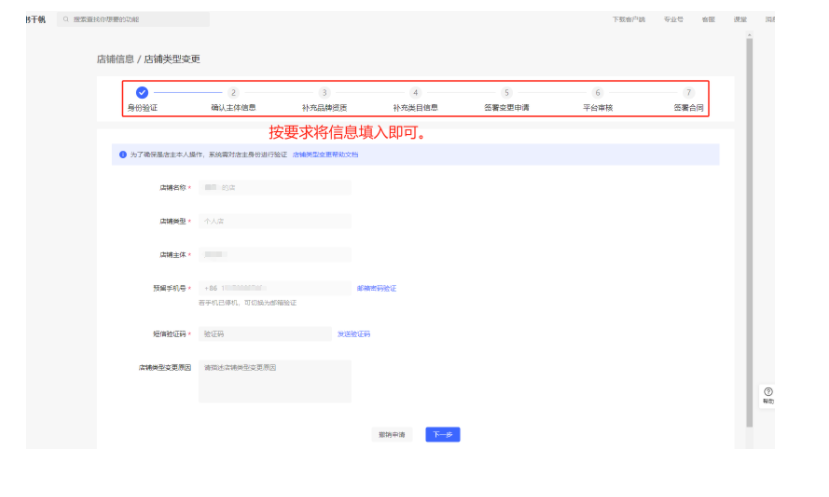This screenshot has width=829, height=497.
Task: Click the blue info icon in notice banner
Action: coord(122,155)
